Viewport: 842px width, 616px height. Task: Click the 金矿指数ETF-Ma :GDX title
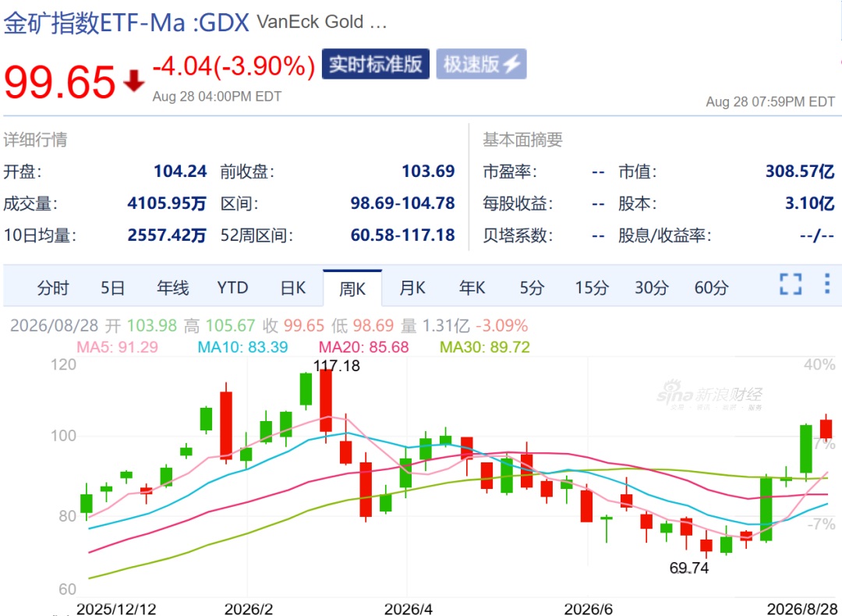coord(127,23)
